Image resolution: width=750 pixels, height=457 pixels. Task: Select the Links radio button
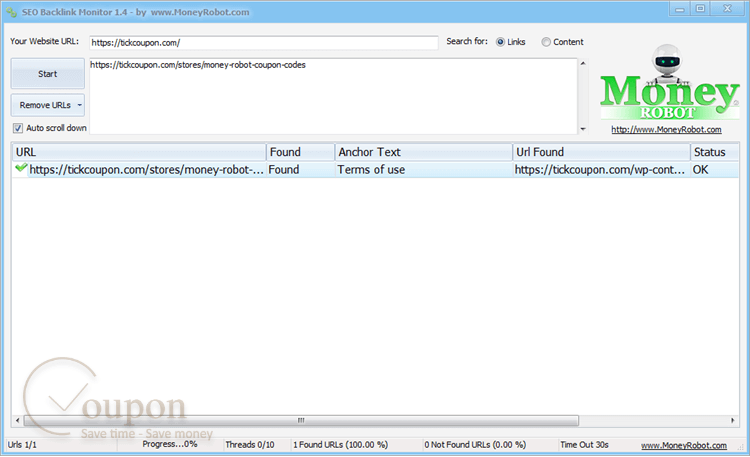(x=500, y=42)
